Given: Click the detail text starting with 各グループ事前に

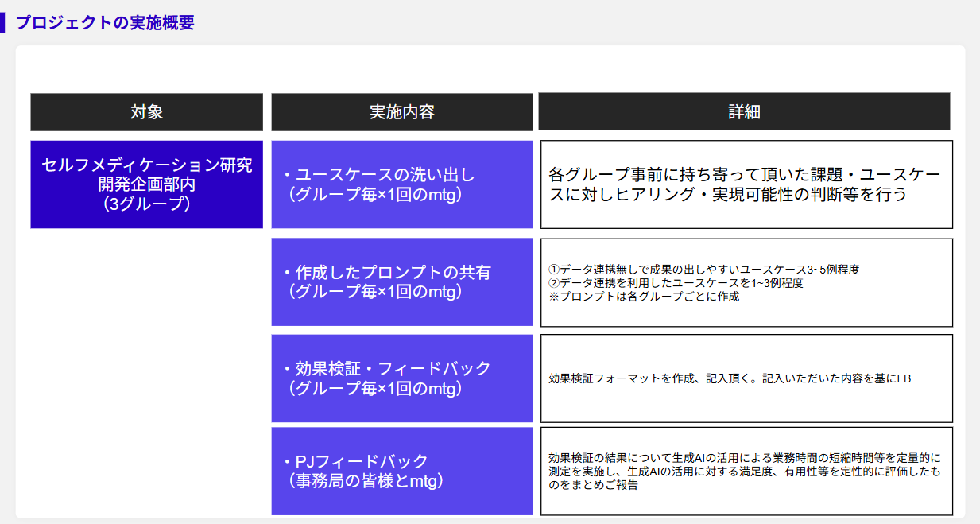Looking at the screenshot, I should (745, 184).
